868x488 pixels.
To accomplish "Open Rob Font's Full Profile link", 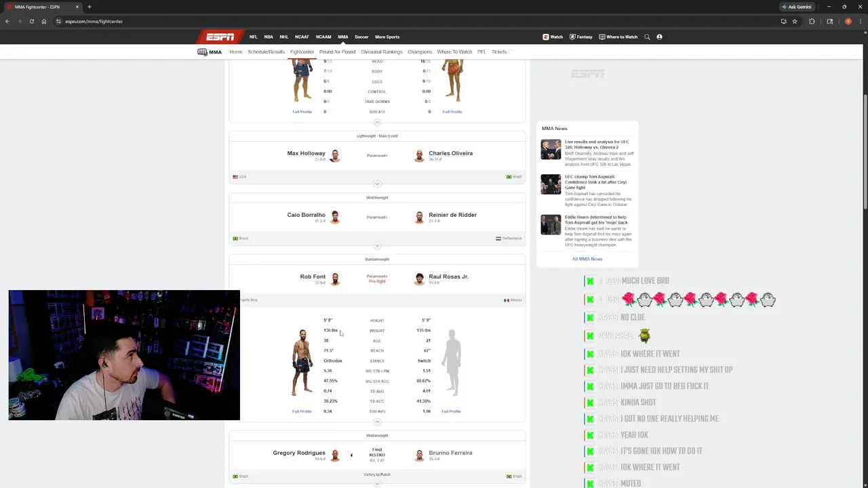I will (x=302, y=411).
